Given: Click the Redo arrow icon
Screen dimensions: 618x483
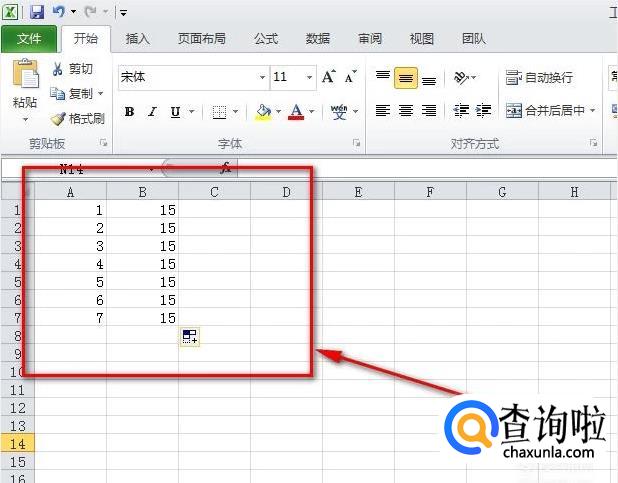Looking at the screenshot, I should tap(90, 11).
